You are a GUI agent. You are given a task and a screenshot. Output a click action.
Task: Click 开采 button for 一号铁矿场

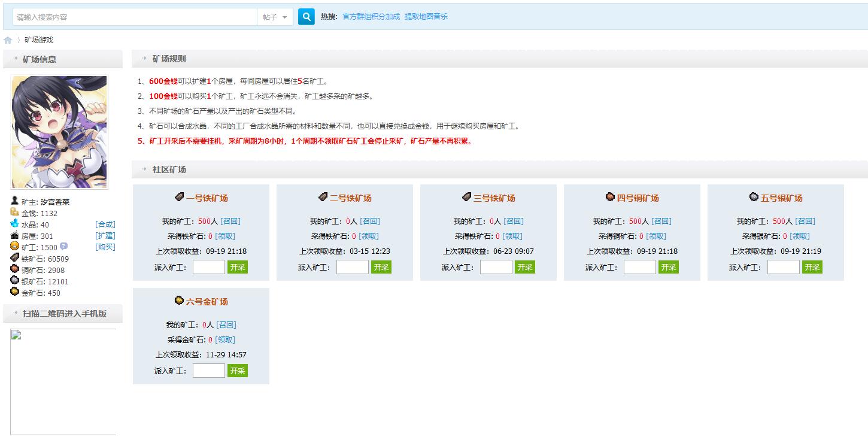(x=238, y=267)
